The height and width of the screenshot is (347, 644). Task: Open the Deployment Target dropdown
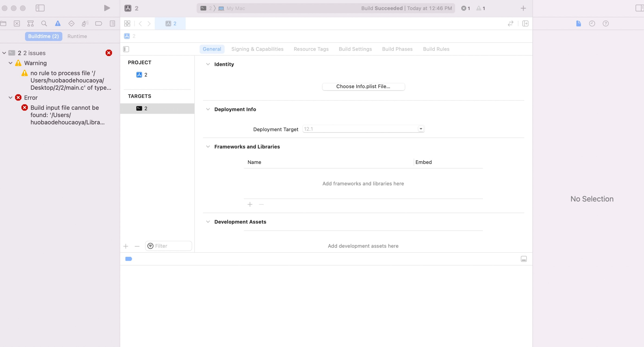420,129
